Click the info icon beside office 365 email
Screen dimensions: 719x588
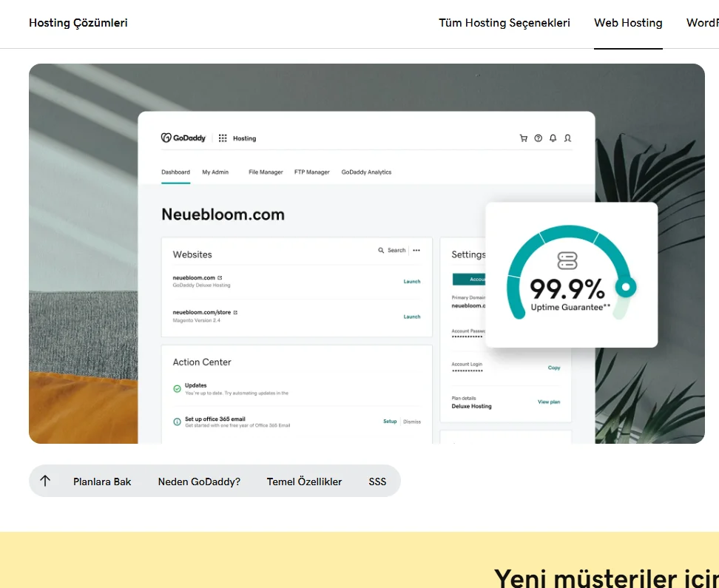[177, 422]
